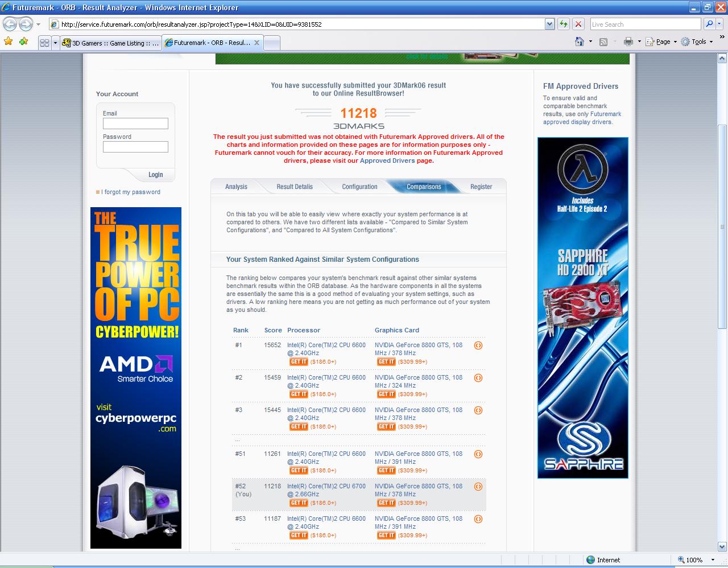Image resolution: width=728 pixels, height=568 pixels.
Task: Click the Password input field
Action: pos(135,147)
